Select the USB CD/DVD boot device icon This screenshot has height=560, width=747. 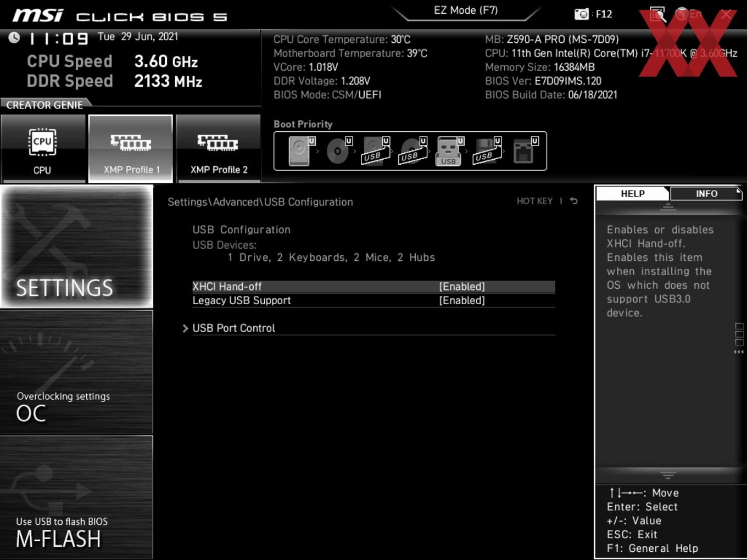413,151
